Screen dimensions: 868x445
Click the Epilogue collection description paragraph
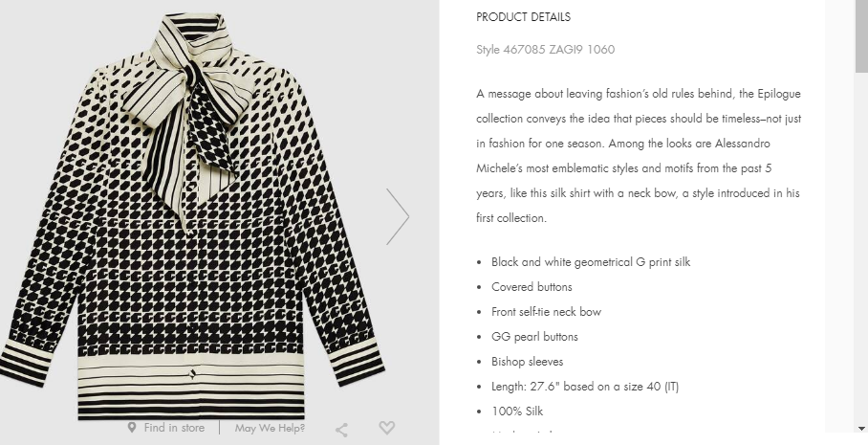[639, 156]
